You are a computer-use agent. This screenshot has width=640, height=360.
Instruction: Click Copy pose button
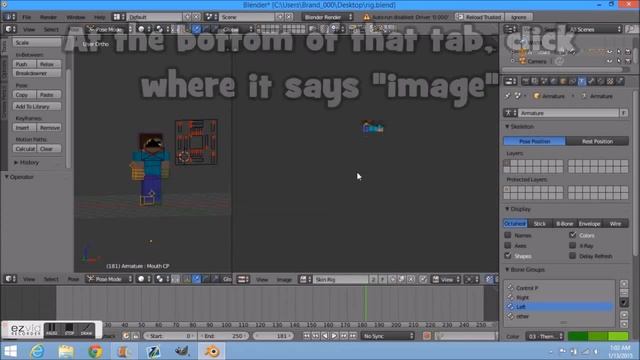tap(24, 95)
